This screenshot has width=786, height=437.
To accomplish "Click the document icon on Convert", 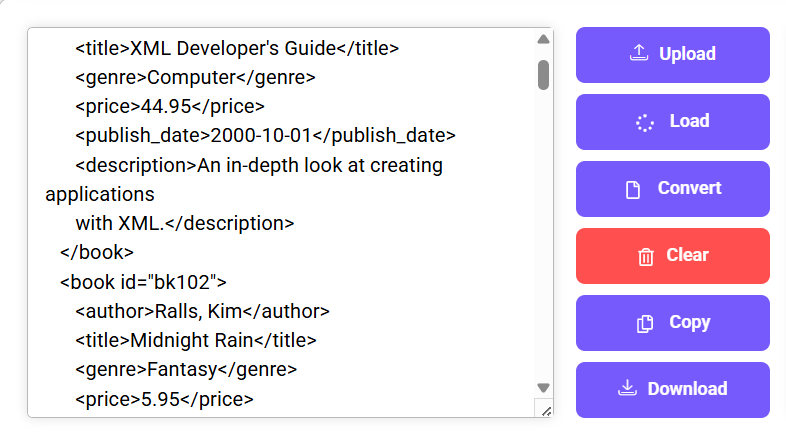I will (x=633, y=189).
